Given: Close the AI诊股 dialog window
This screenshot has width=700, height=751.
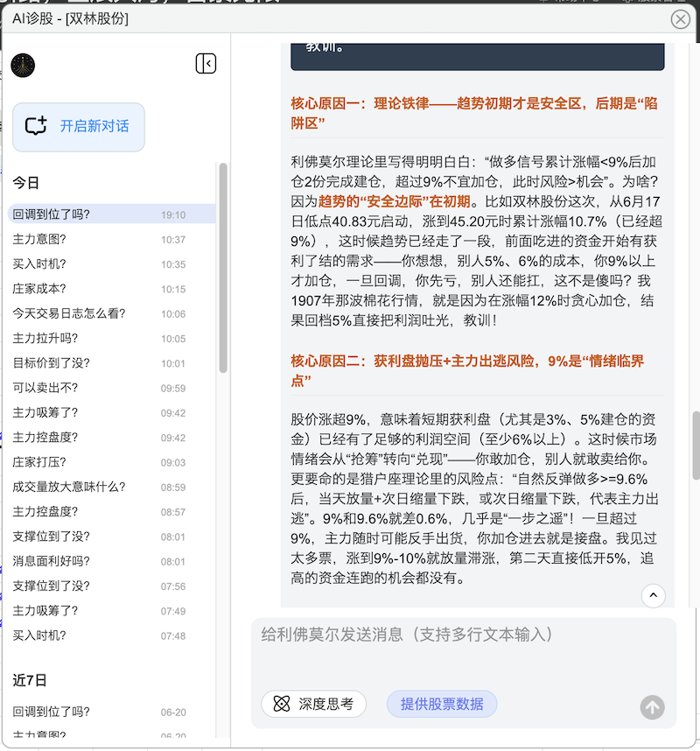Looking at the screenshot, I should [x=680, y=19].
